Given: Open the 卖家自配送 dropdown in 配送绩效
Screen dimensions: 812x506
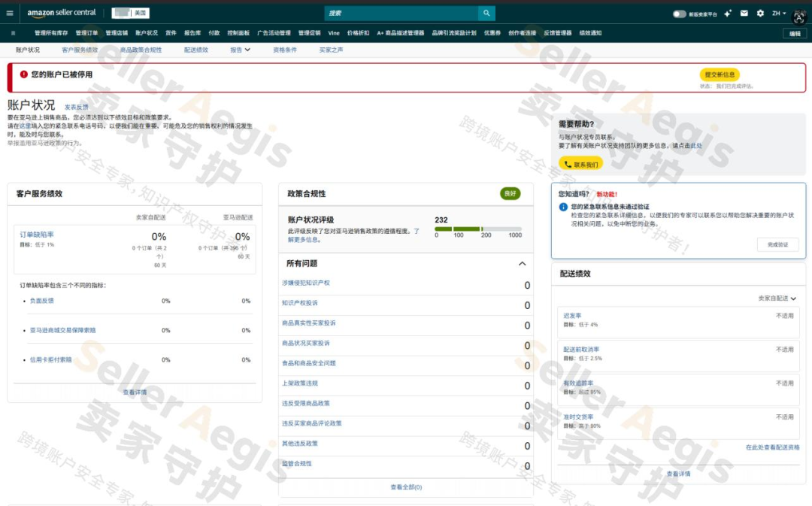Looking at the screenshot, I should (x=777, y=298).
